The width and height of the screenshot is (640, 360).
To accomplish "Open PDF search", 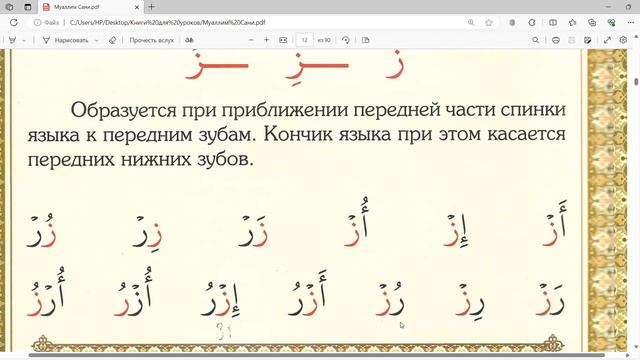I will click(x=536, y=40).
